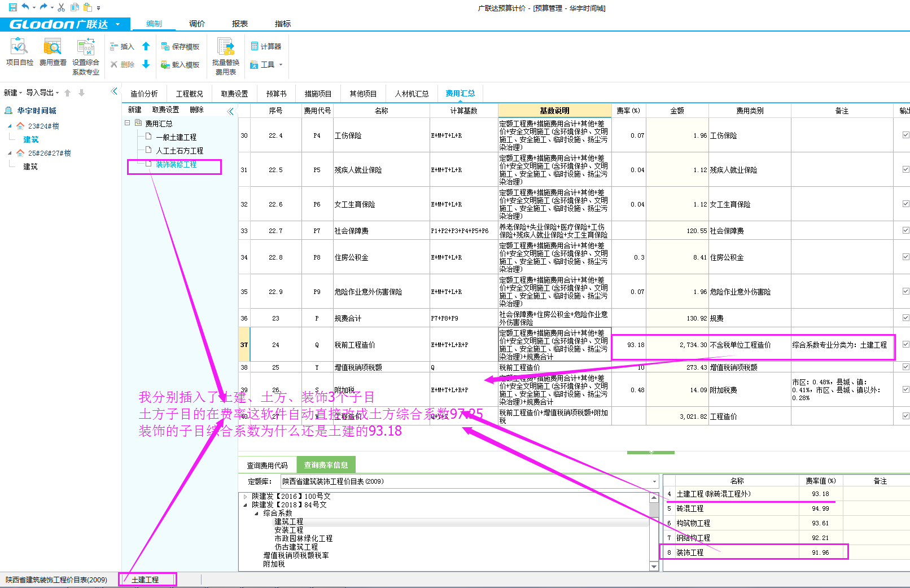This screenshot has height=588, width=910.
Task: Move row down with blue down arrow
Action: (146, 64)
